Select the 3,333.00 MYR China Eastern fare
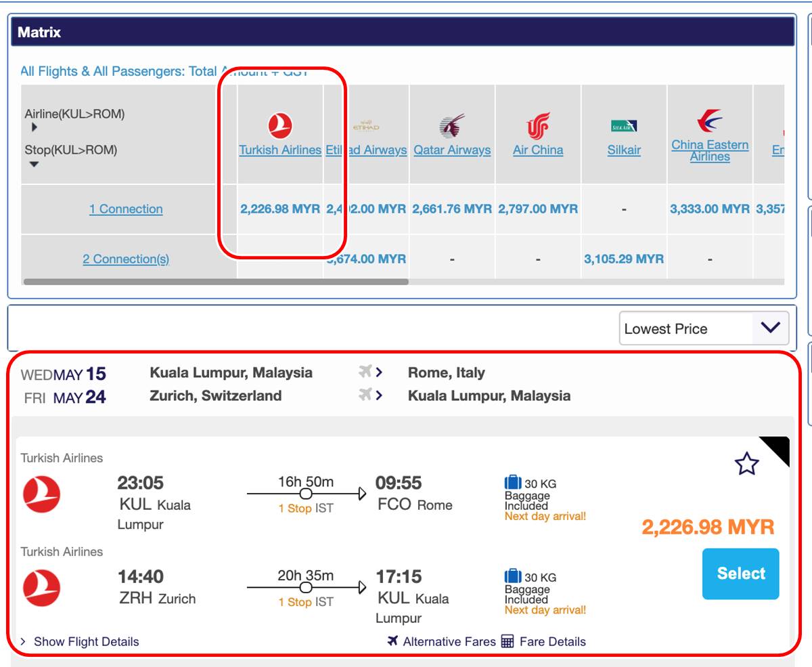This screenshot has height=667, width=812. [x=710, y=209]
